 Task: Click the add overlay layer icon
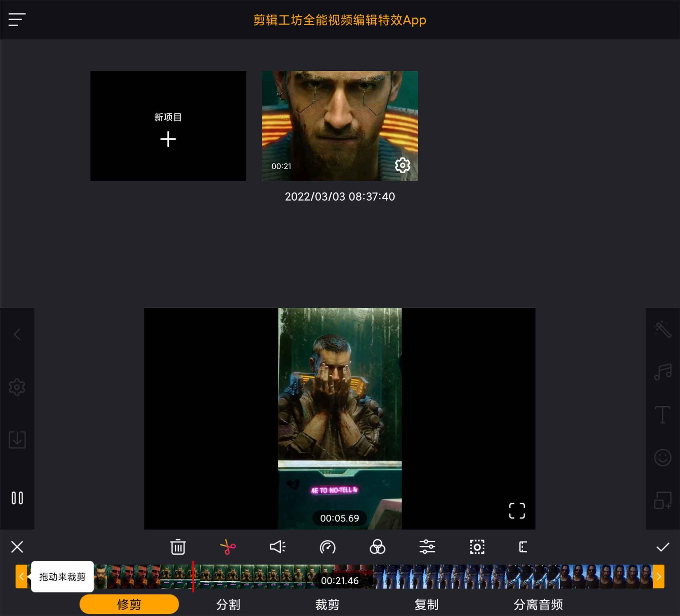coord(663,500)
